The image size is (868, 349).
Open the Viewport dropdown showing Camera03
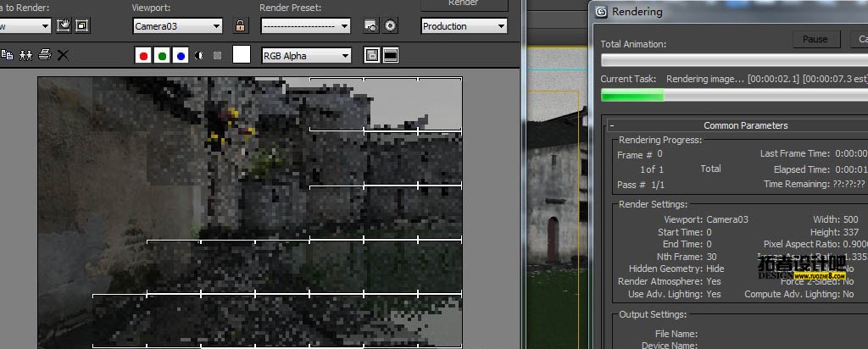pyautogui.click(x=178, y=26)
